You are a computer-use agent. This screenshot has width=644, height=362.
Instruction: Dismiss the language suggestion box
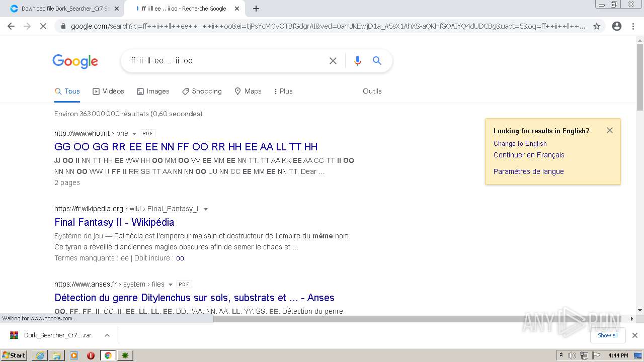[x=610, y=130]
